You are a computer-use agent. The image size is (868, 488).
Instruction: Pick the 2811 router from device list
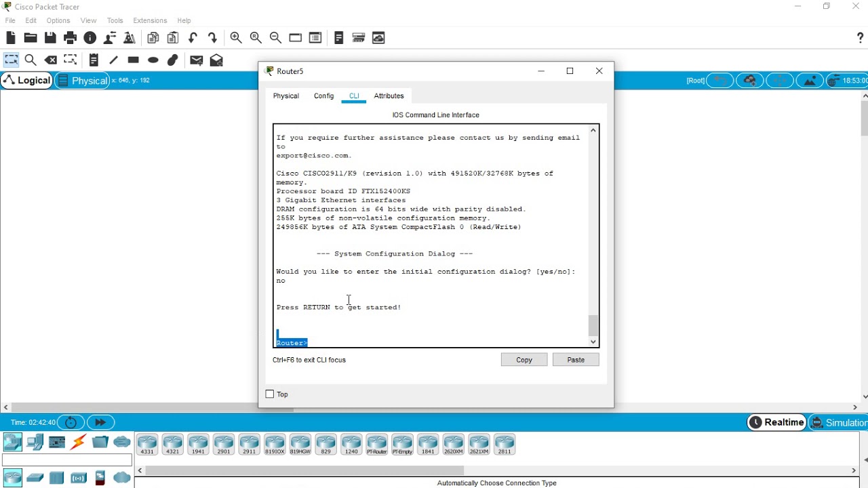click(x=505, y=445)
